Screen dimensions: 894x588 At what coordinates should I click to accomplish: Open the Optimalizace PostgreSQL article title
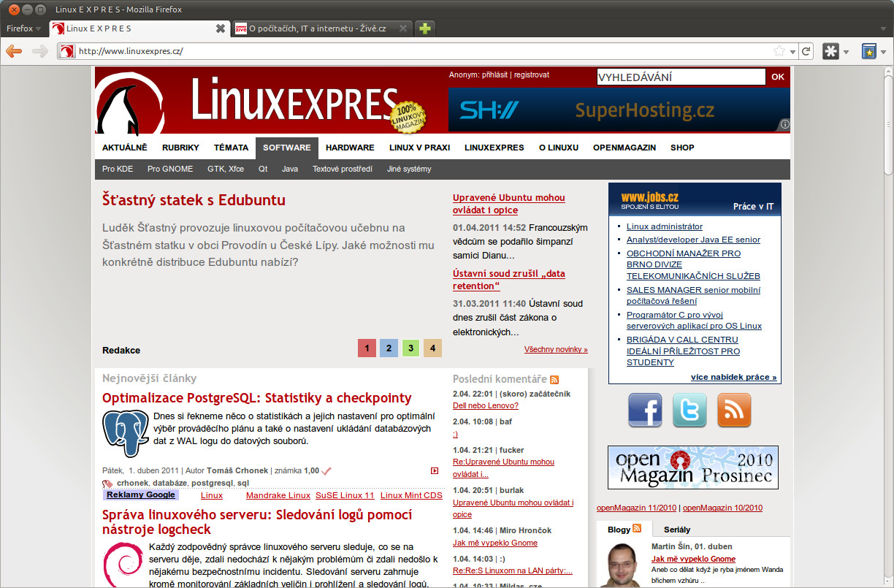257,398
